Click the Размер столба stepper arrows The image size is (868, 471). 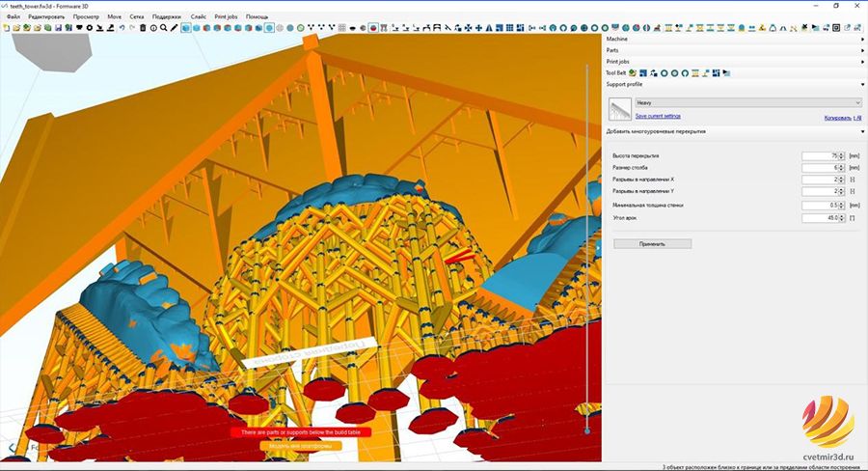[x=841, y=168]
